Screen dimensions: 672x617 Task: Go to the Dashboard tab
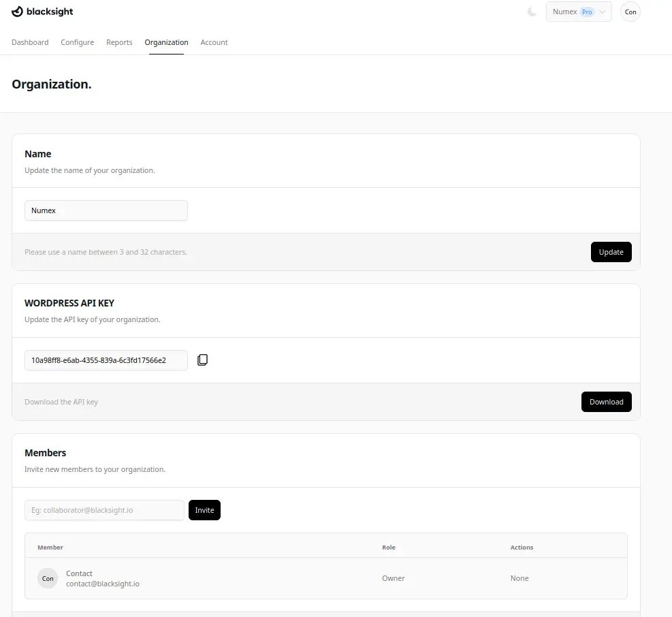pos(30,42)
